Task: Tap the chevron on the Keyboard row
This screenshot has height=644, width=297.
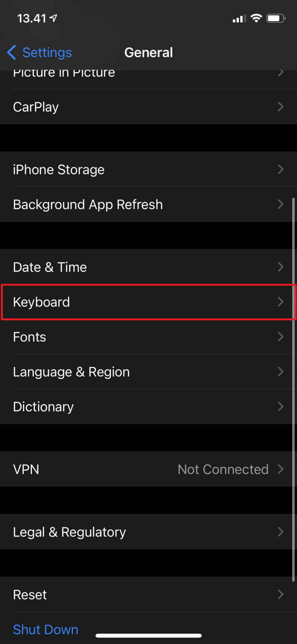Action: click(281, 302)
